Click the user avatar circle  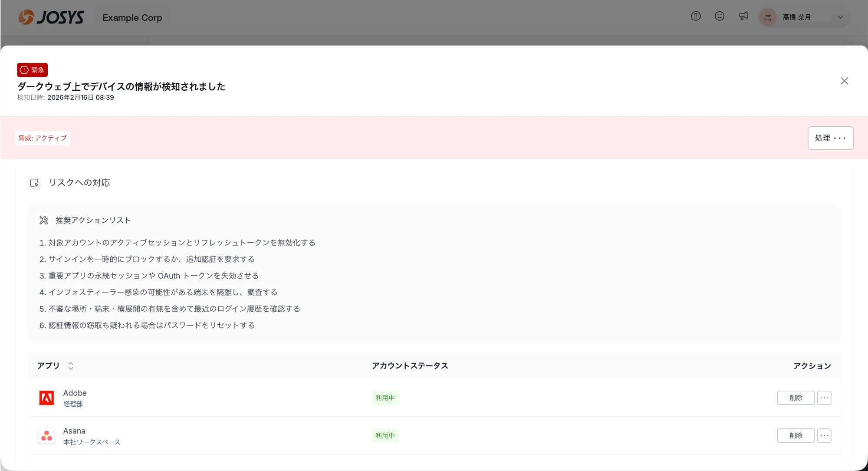[x=768, y=17]
